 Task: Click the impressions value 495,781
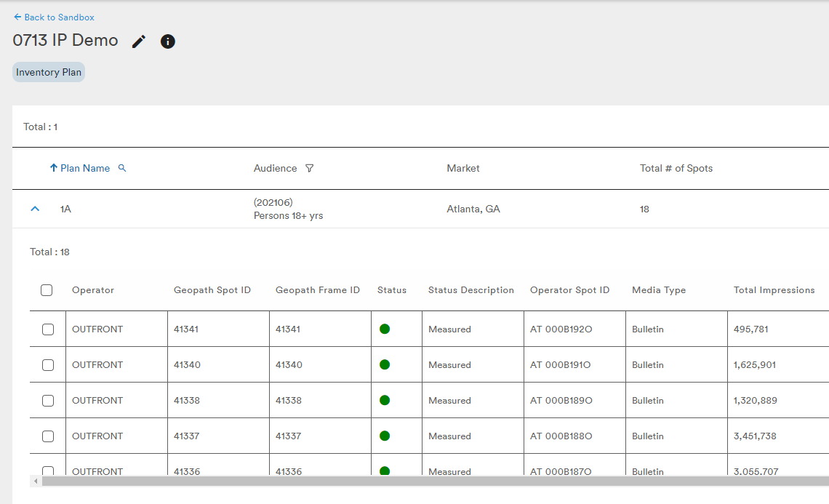tap(750, 329)
